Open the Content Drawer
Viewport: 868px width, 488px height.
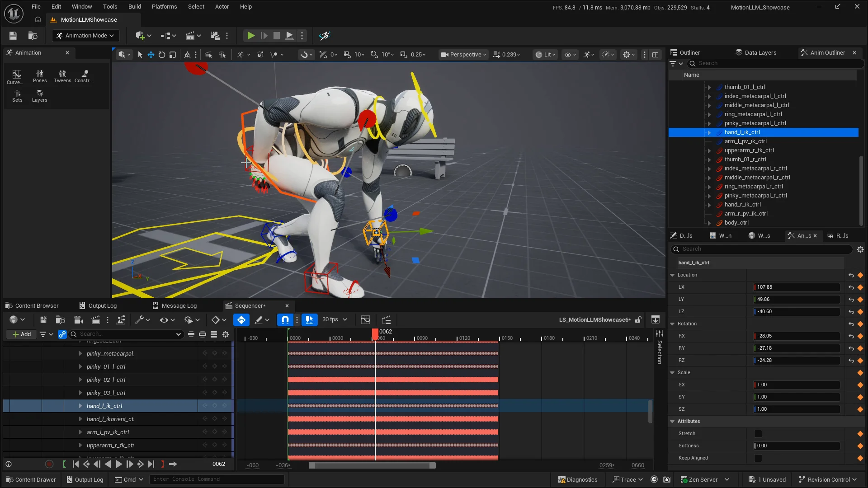tap(31, 480)
